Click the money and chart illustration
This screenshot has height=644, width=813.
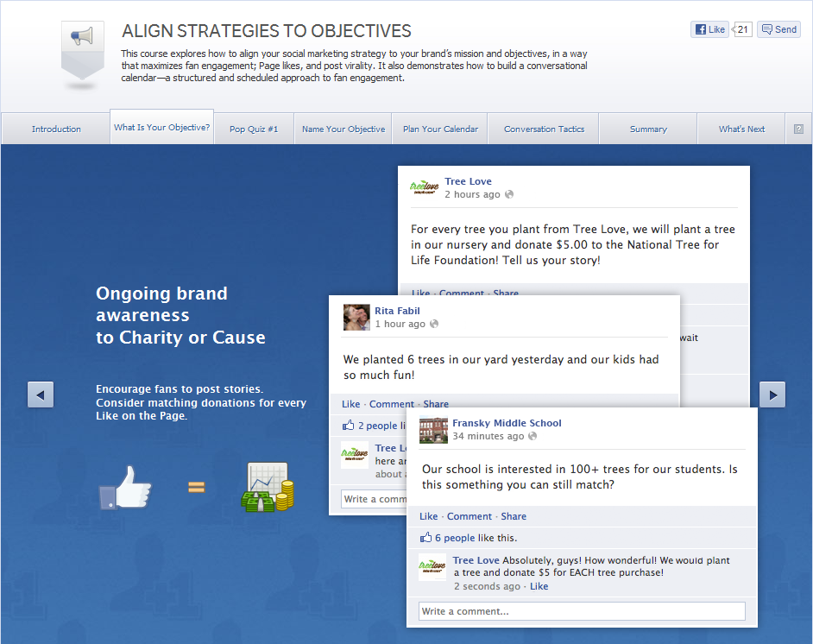click(x=268, y=487)
